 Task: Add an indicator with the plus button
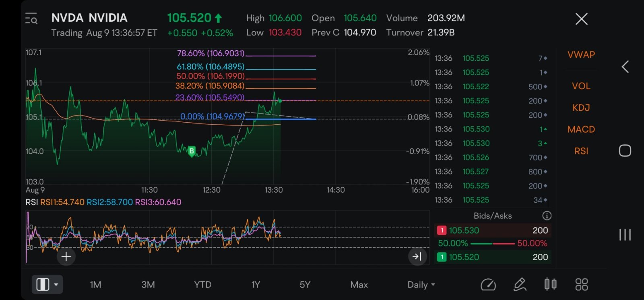point(66,257)
